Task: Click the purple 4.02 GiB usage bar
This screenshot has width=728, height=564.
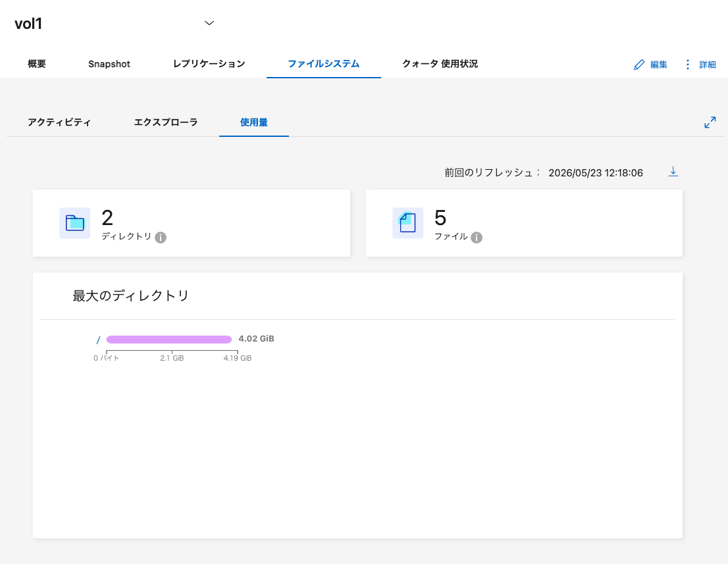Action: pyautogui.click(x=169, y=340)
